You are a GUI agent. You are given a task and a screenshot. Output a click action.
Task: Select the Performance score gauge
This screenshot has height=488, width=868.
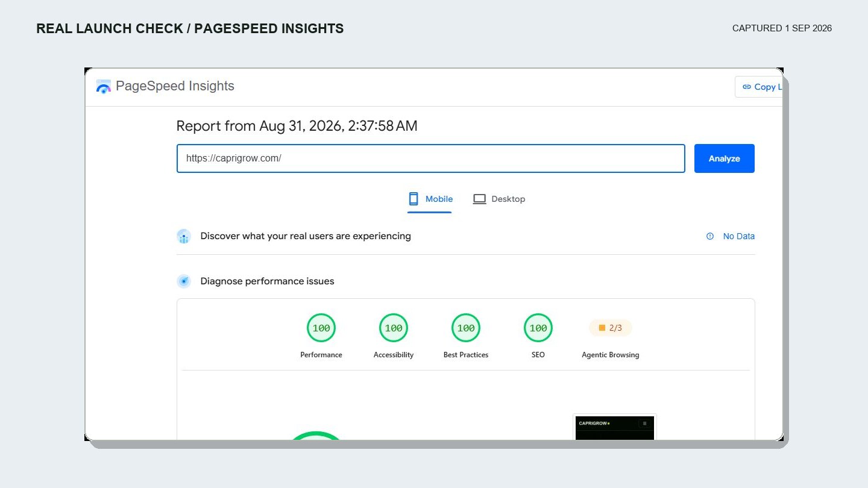click(321, 328)
